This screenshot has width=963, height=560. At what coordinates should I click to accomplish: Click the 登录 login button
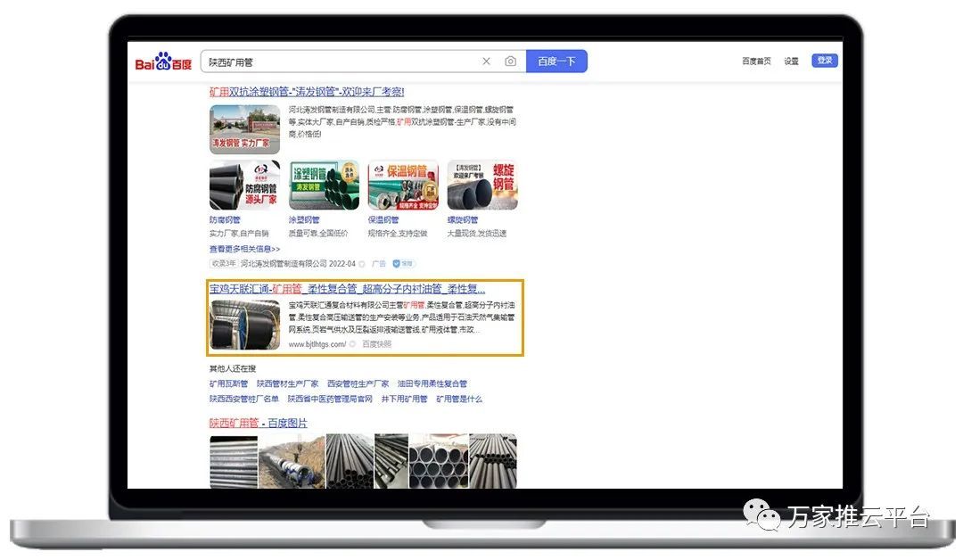[824, 61]
